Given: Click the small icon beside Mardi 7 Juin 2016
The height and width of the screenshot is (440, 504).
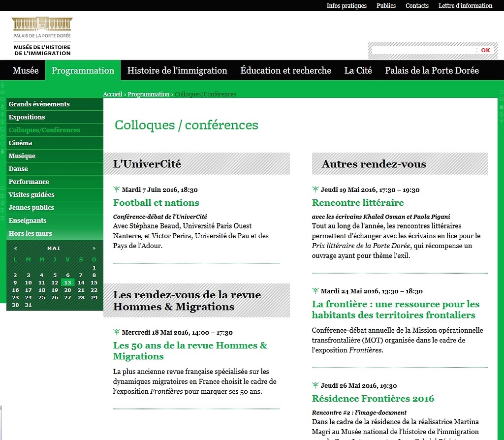Looking at the screenshot, I should point(116,189).
